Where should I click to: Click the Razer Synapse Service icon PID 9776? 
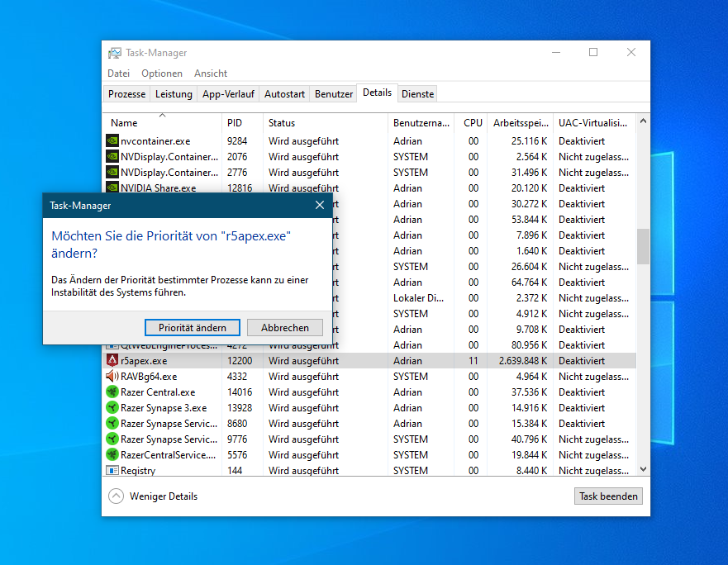tap(112, 439)
